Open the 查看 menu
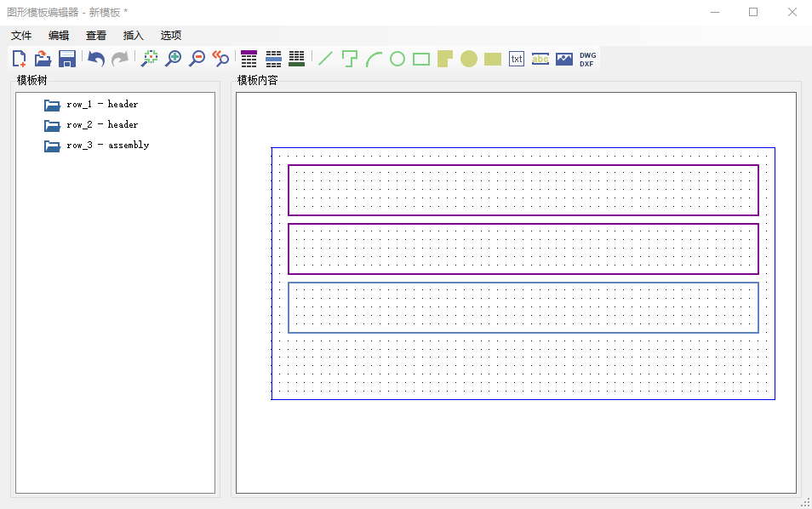Viewport: 812px width, 509px height. 96,35
